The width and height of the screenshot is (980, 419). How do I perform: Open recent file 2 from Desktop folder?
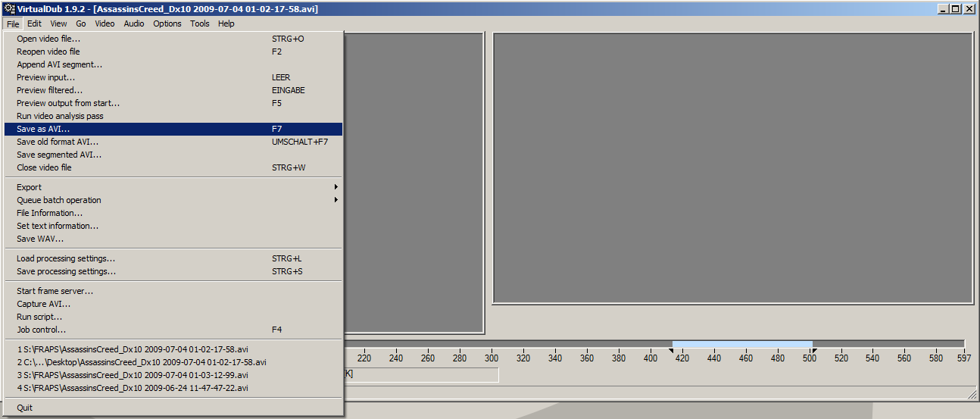point(173,362)
